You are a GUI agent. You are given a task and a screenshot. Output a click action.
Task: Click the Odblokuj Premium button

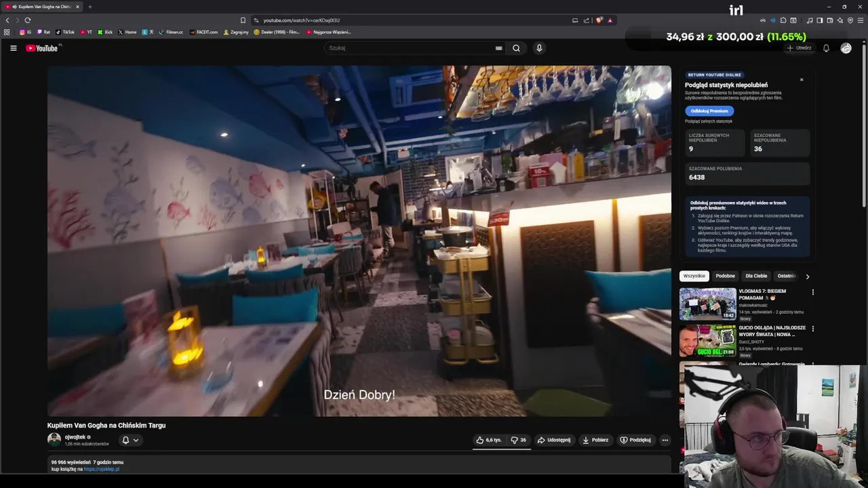point(709,110)
